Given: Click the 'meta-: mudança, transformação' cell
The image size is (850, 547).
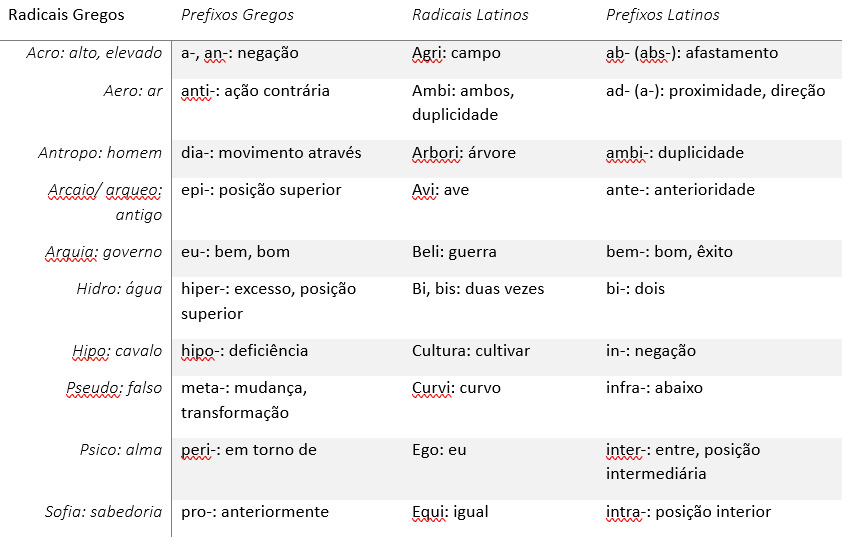Looking at the screenshot, I should [x=244, y=400].
